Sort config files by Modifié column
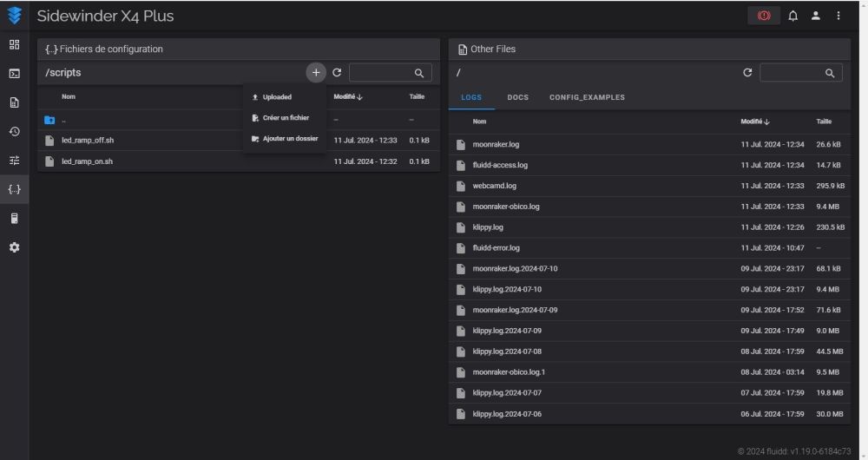This screenshot has height=460, width=868. click(347, 96)
